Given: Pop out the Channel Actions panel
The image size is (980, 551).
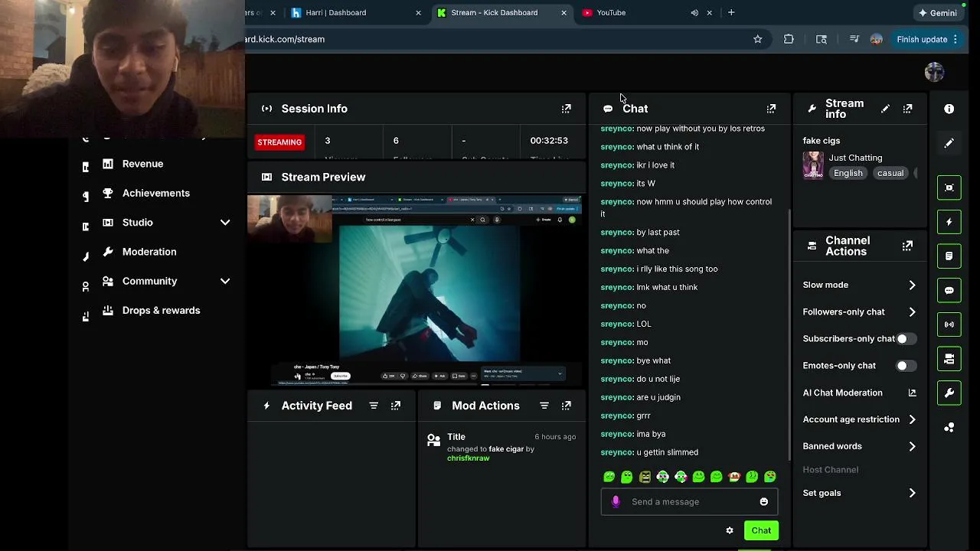Looking at the screenshot, I should click(x=907, y=246).
